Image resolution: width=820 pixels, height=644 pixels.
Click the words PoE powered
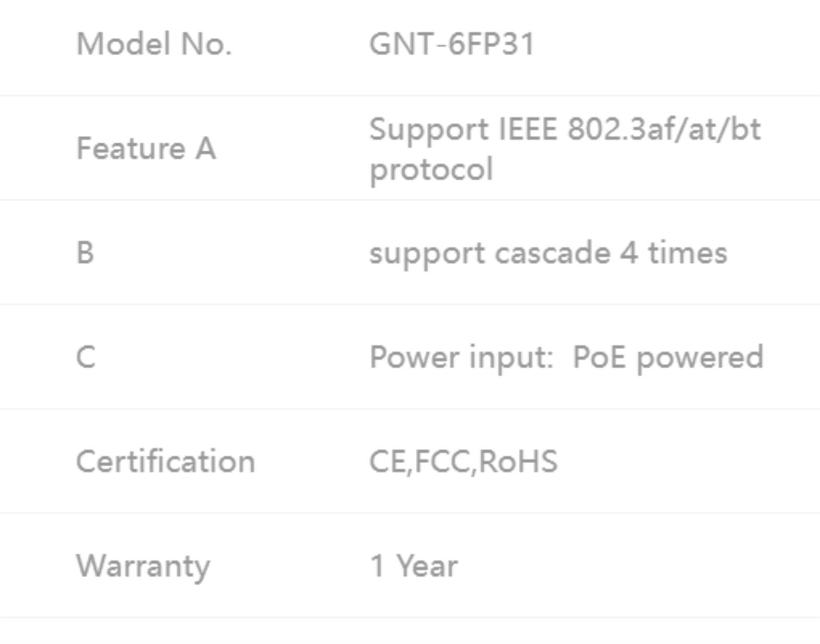pos(668,357)
